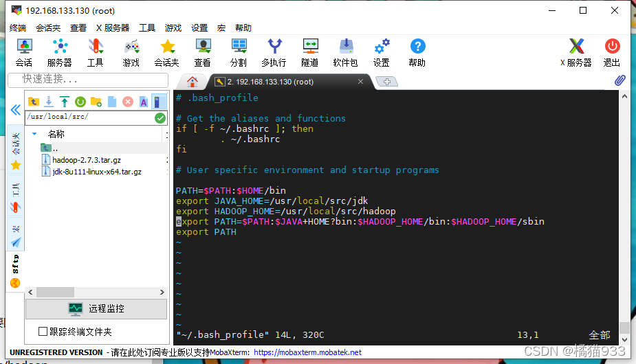This screenshot has width=636, height=364.
Task: Click the rename 'A' icon in SFTP toolbar
Action: coord(144,102)
